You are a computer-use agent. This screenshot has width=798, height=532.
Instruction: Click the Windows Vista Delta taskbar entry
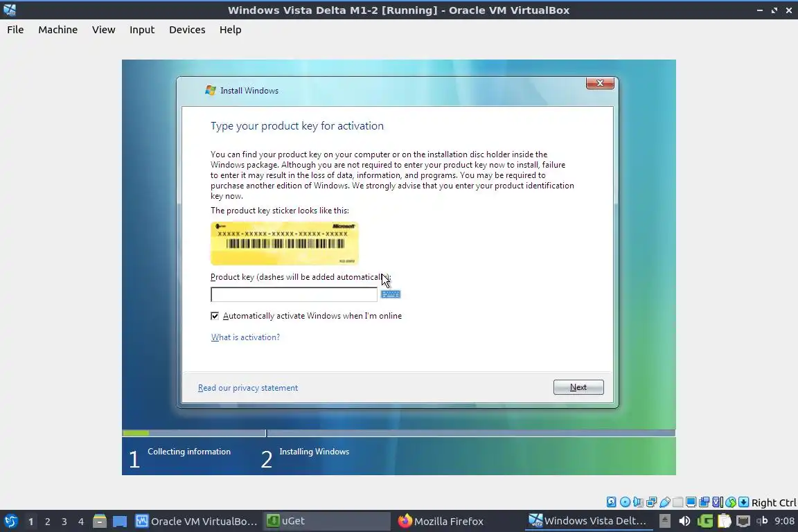point(589,521)
